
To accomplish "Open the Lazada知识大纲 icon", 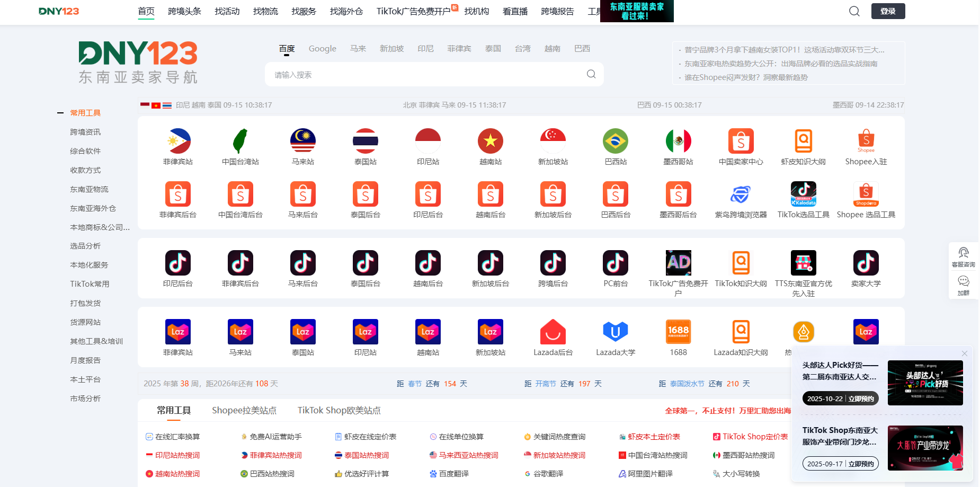I will 741,332.
